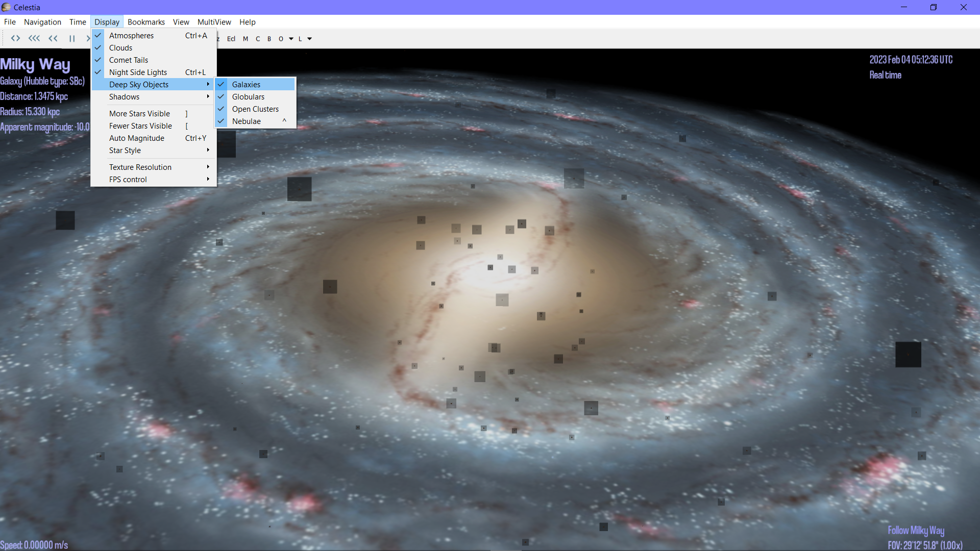Pause time with the toolbar pause icon

pos(72,38)
